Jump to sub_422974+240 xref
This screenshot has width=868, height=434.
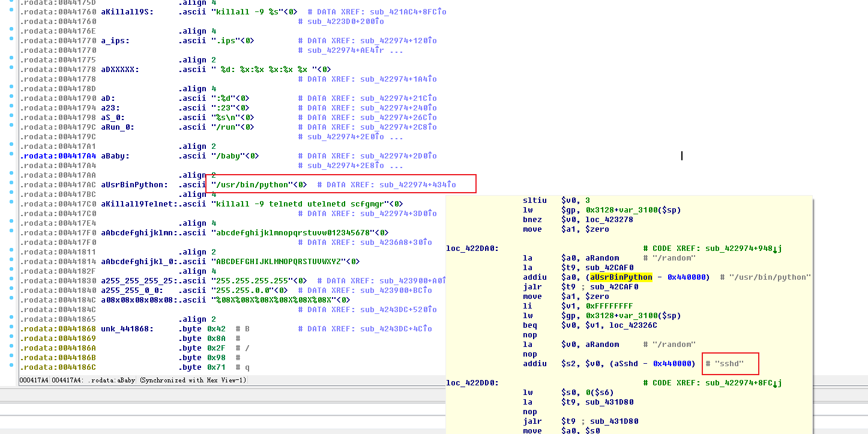(399, 108)
